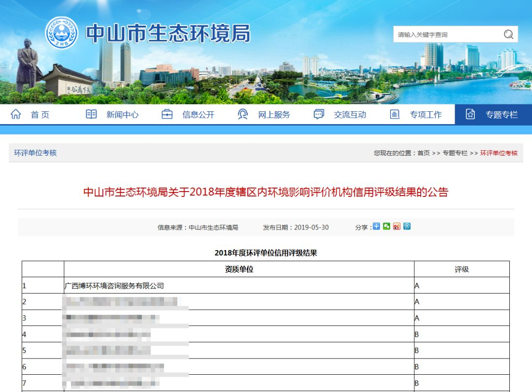Click the search magnifier icon

[x=508, y=34]
